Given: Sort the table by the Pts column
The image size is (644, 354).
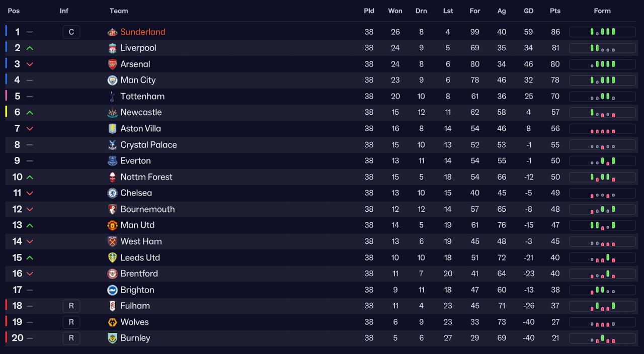Looking at the screenshot, I should click(x=555, y=11).
